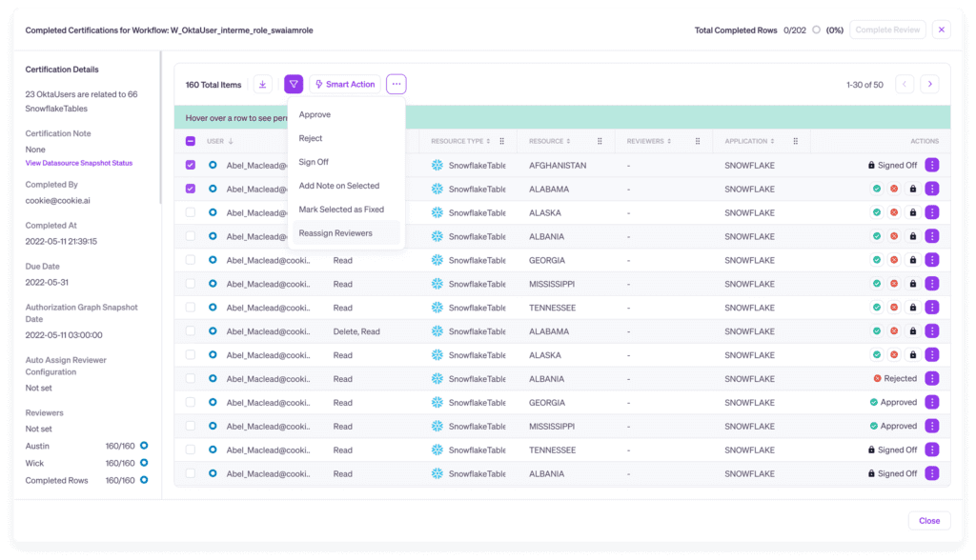Screen dimensions: 976x560
Task: Check the first MISSISSIPPI row checkbox
Action: point(191,283)
